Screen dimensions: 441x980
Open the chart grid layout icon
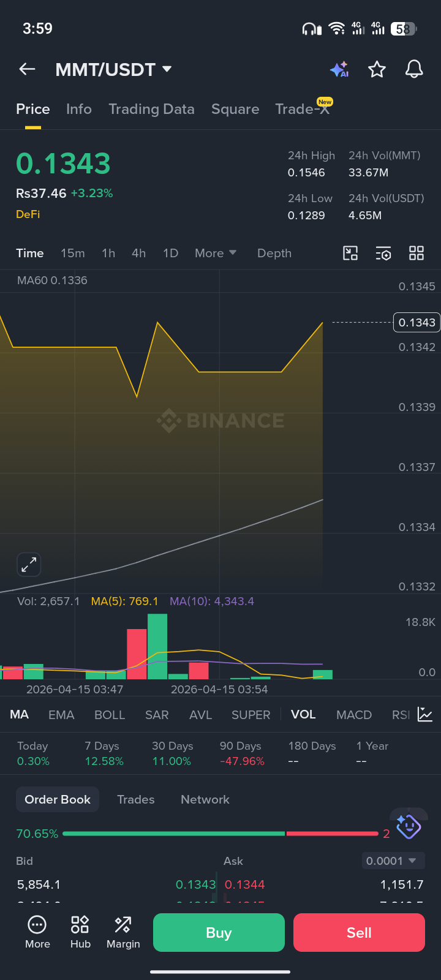click(x=417, y=253)
